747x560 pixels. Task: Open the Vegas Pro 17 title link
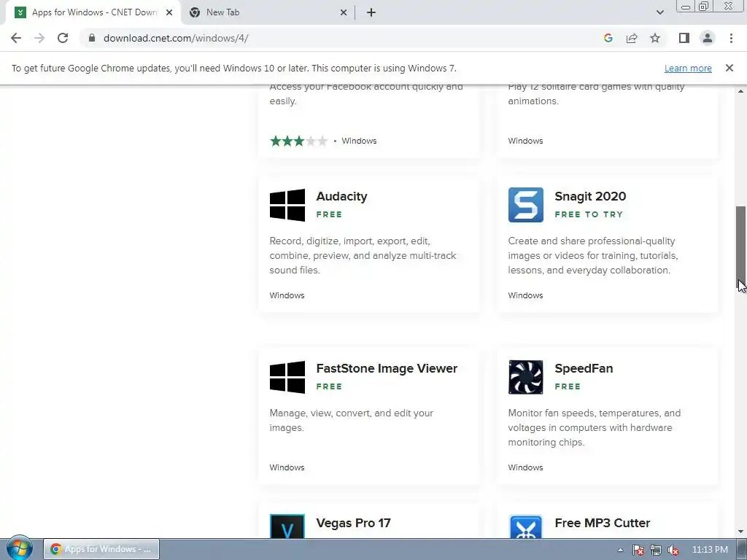(353, 523)
